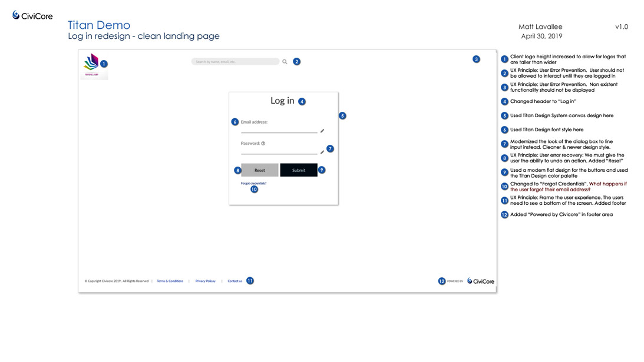The height and width of the screenshot is (362, 644).
Task: Open the Contact us footer link
Action: (235, 281)
